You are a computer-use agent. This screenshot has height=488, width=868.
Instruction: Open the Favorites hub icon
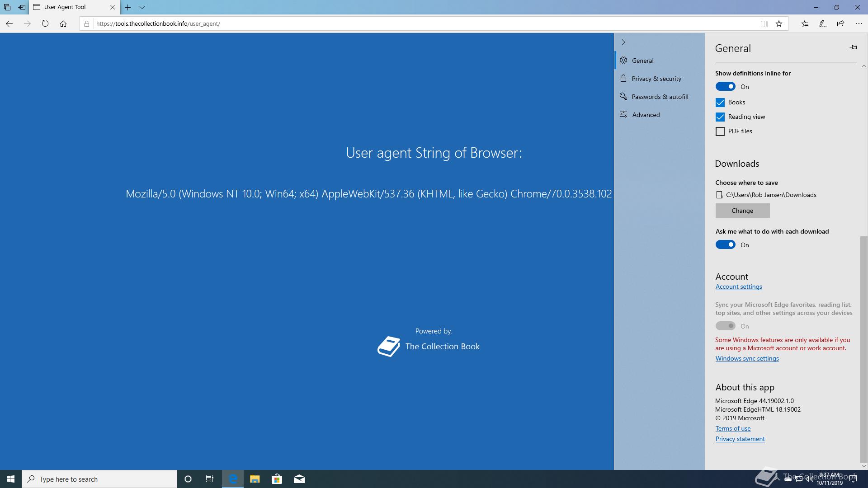(x=805, y=23)
